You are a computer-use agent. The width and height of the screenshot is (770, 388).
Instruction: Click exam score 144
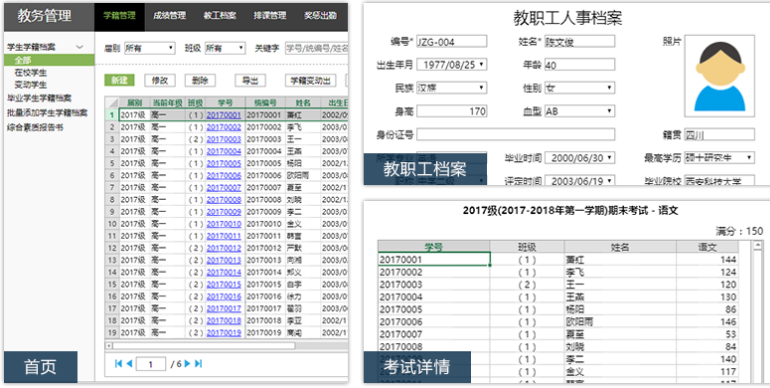707,259
